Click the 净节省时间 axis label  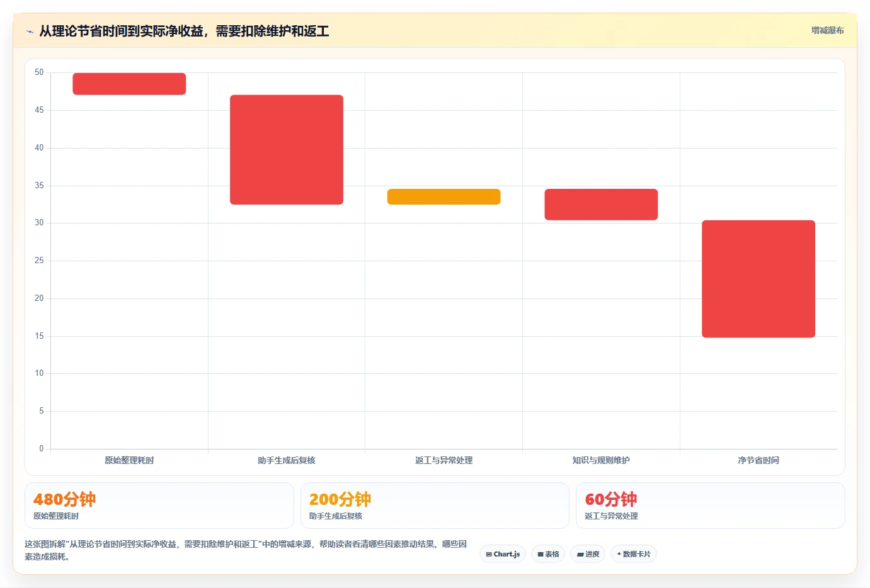pos(758,460)
